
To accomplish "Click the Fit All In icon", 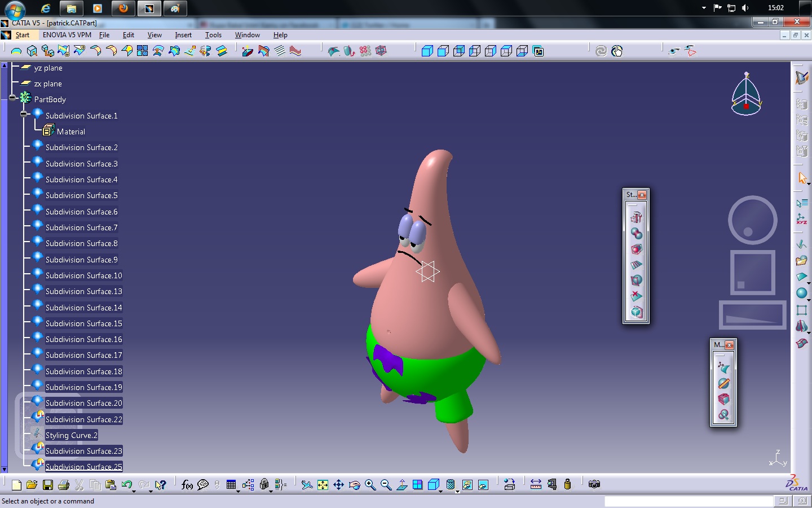I will click(x=323, y=485).
